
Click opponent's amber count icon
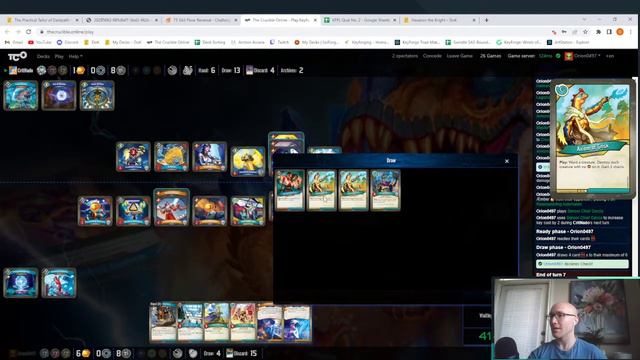pyautogui.click(x=80, y=71)
